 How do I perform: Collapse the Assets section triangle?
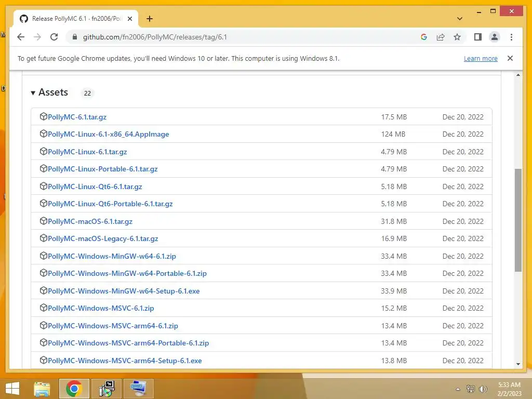point(33,92)
